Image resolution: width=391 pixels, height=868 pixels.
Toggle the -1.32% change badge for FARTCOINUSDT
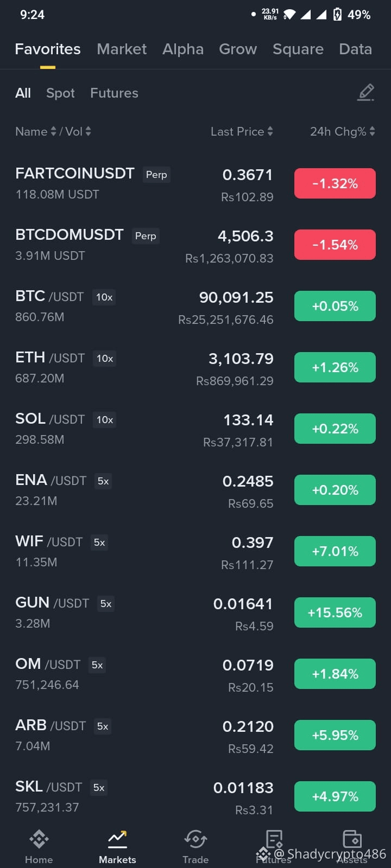(335, 183)
